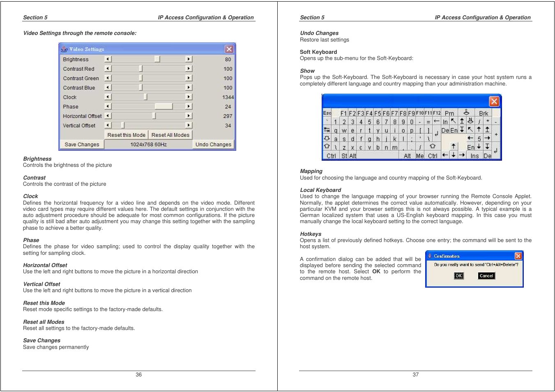Click the main Enter key icon on Soft-Keyboard
The image size is (555, 392).
437,134
